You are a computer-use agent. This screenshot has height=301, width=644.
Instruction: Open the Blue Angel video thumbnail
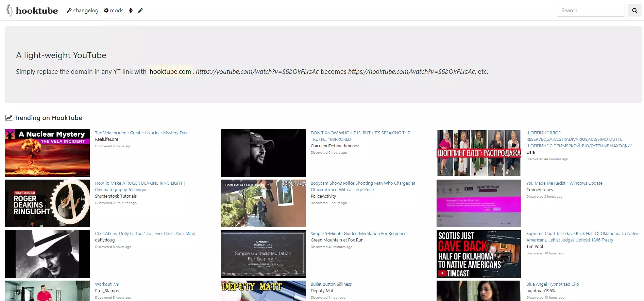pos(479,291)
